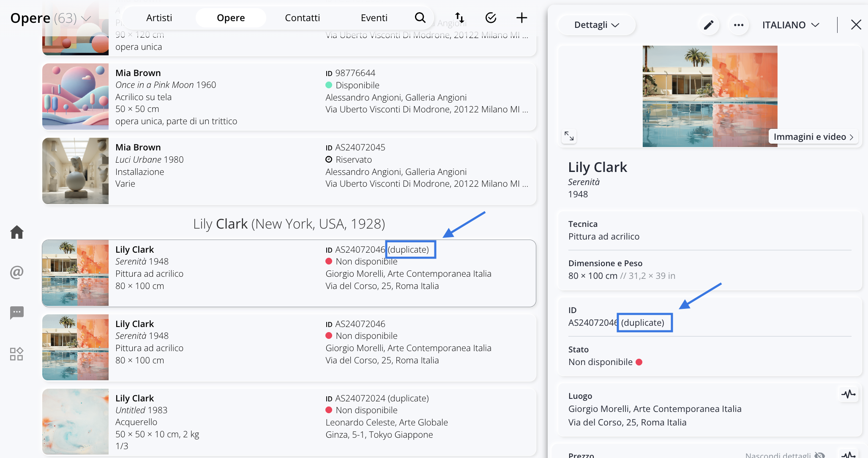This screenshot has width=868, height=458.
Task: Click the pencil edit icon
Action: [708, 25]
